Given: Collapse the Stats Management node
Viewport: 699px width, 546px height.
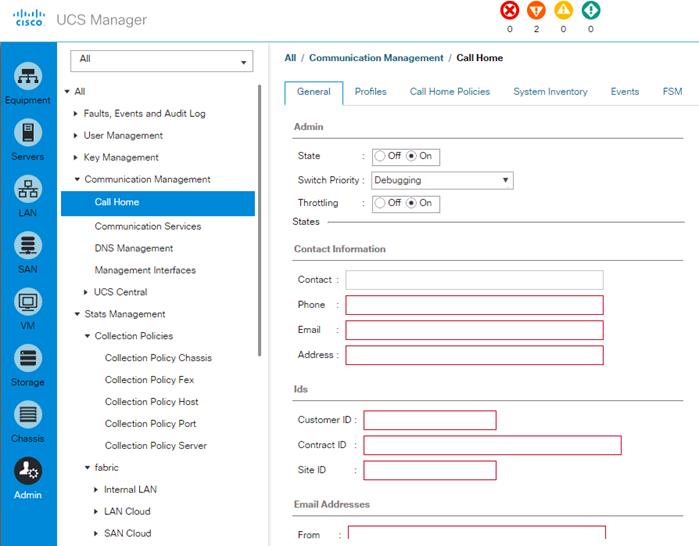Looking at the screenshot, I should (x=77, y=314).
